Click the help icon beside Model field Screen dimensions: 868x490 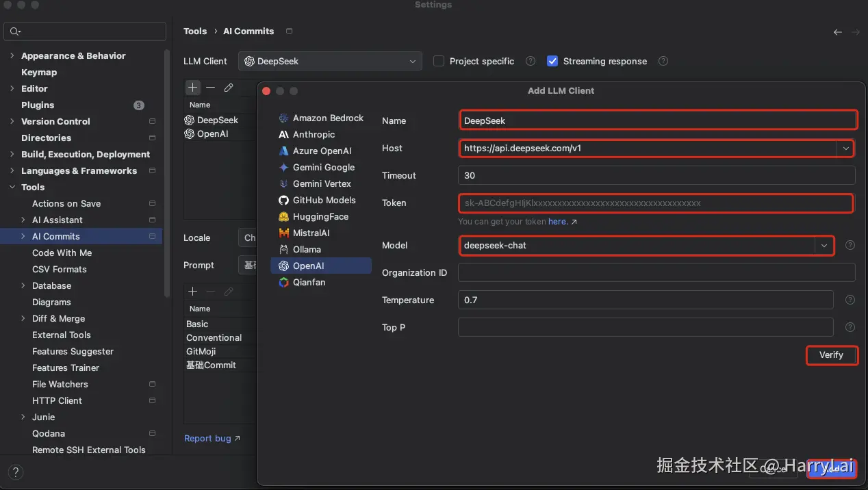[x=850, y=245]
